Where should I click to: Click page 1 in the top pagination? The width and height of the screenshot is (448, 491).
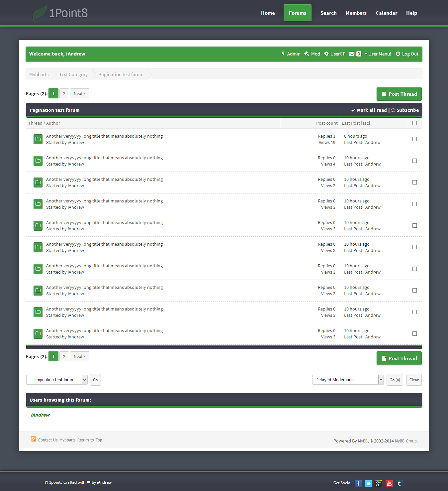(53, 93)
